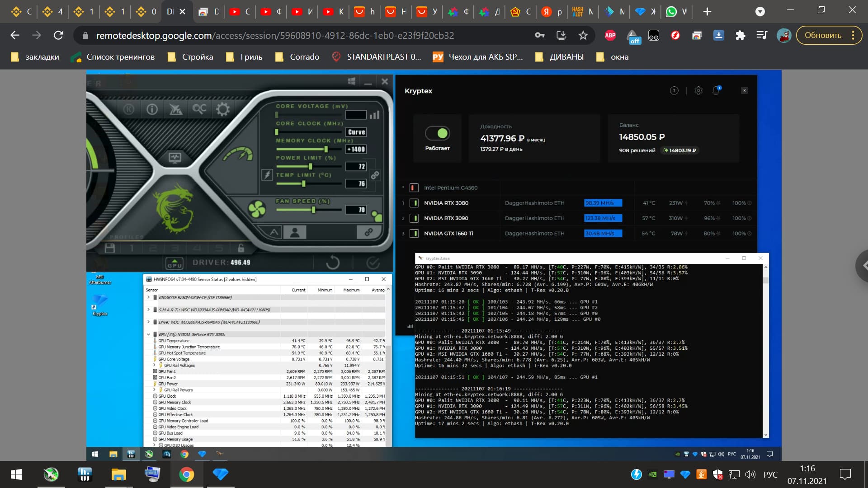Toggle the Afterburner voltage priority lightning button
Viewport: 868px width, 488px height.
[x=267, y=174]
